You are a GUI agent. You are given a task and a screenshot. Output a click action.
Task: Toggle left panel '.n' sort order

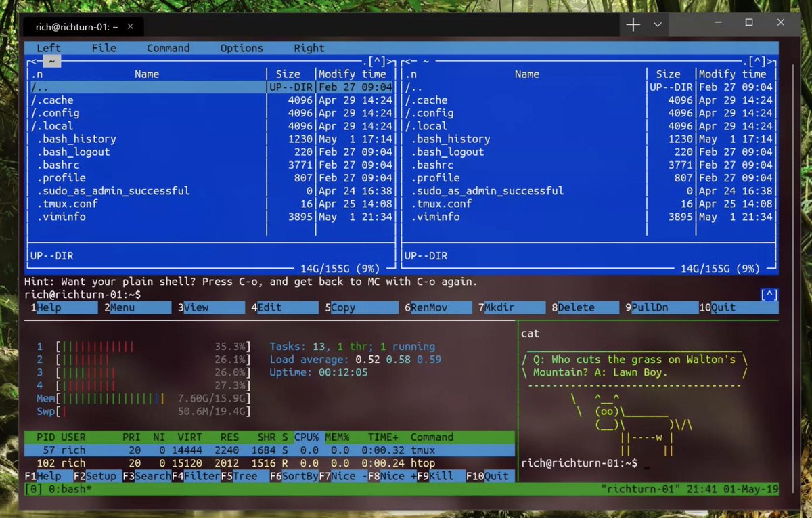37,74
